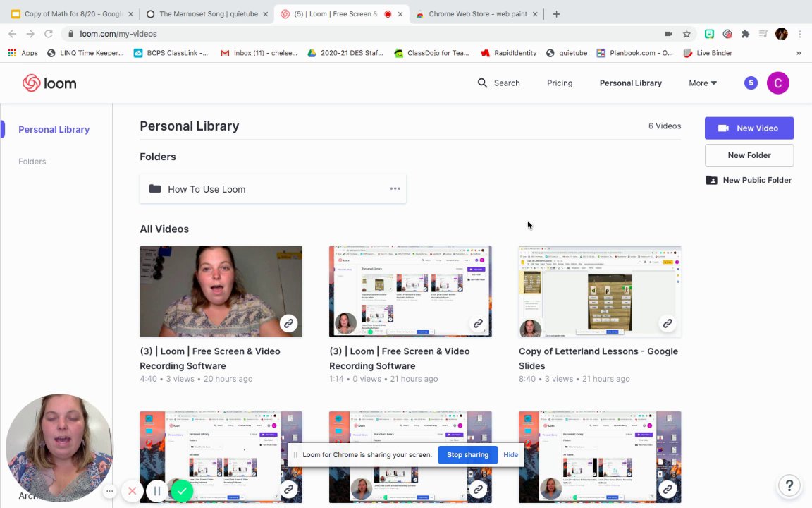Reload the page
Viewport: 812px width, 508px height.
[x=48, y=34]
